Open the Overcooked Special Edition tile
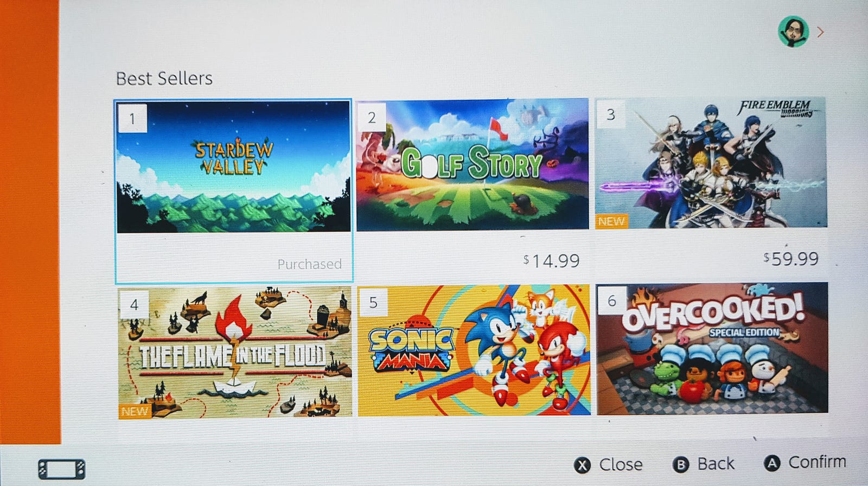 point(712,348)
